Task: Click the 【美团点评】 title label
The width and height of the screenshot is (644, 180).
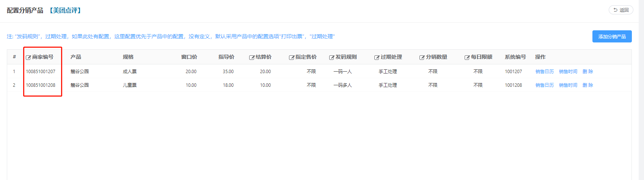Action: (65, 11)
